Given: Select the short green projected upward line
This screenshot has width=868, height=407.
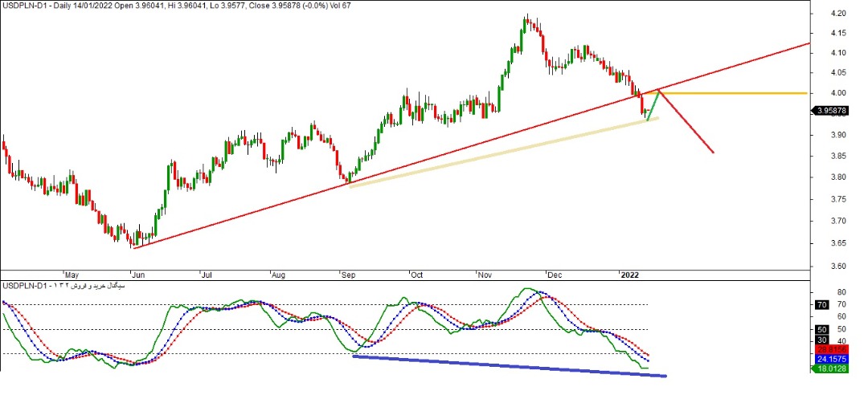Looking at the screenshot, I should (x=653, y=105).
